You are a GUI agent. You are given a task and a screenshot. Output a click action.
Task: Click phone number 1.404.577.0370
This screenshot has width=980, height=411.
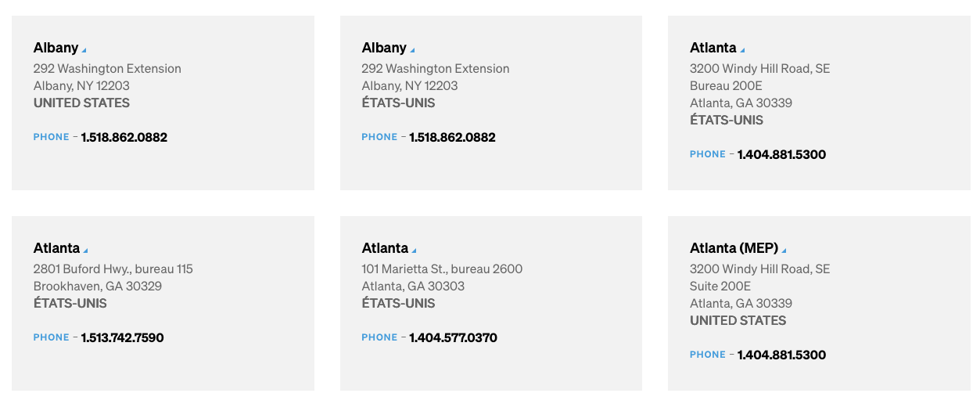coord(453,337)
